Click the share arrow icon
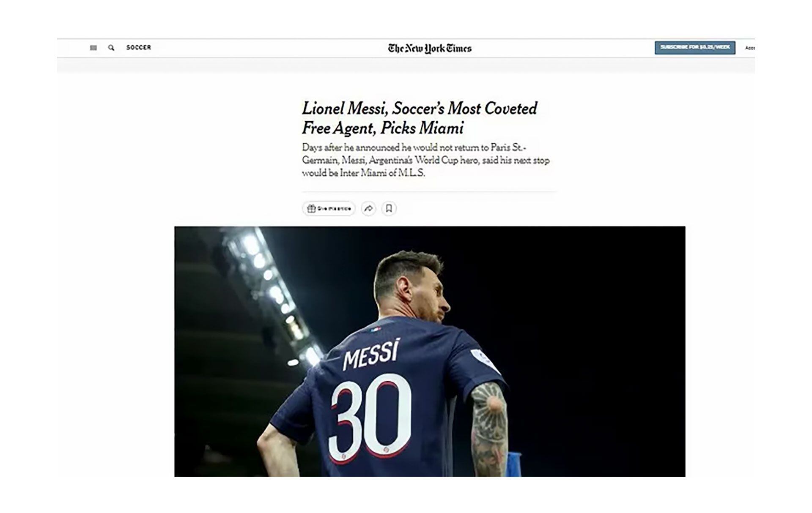 tap(368, 208)
